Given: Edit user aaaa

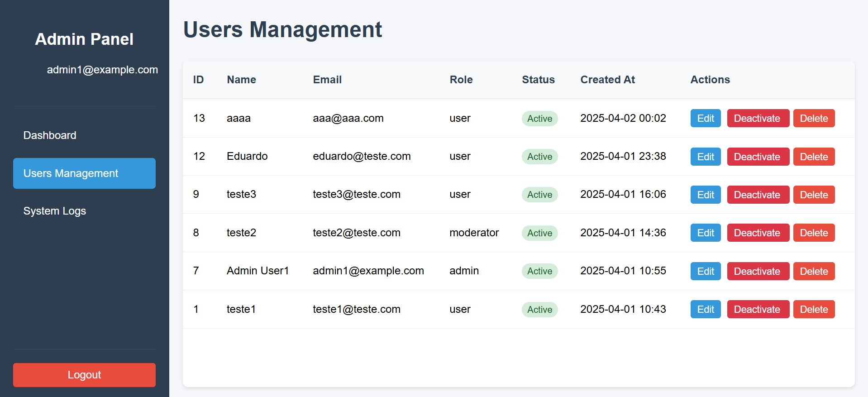Looking at the screenshot, I should click(705, 119).
